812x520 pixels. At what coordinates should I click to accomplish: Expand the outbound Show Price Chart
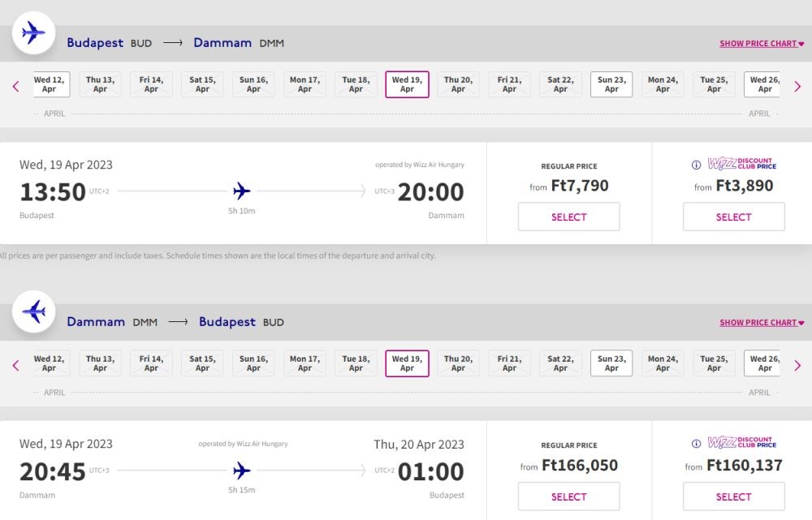tap(762, 44)
